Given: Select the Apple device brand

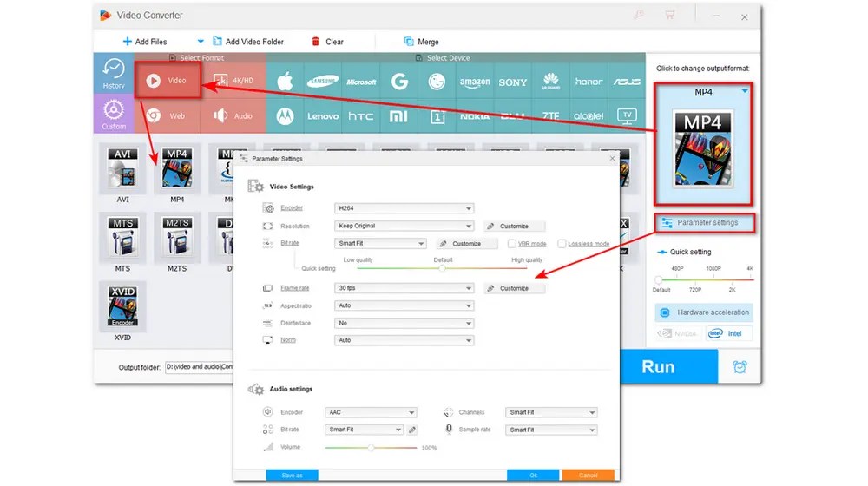Looking at the screenshot, I should (285, 82).
